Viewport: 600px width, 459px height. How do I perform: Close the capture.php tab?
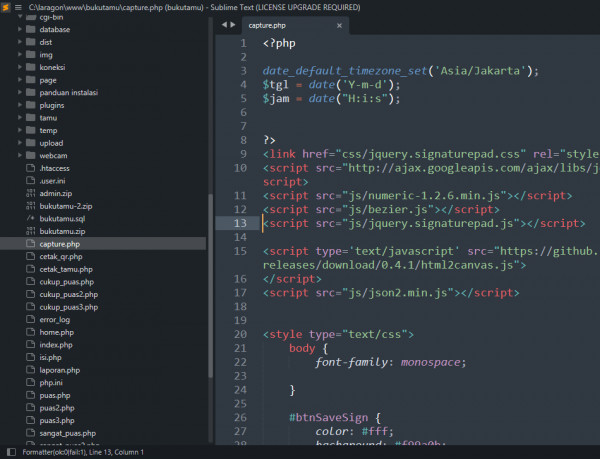pos(339,26)
